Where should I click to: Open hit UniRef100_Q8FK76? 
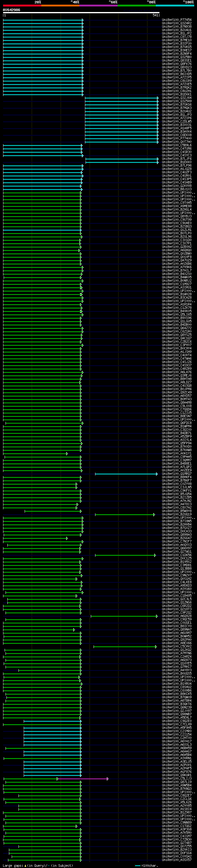(176, 64)
